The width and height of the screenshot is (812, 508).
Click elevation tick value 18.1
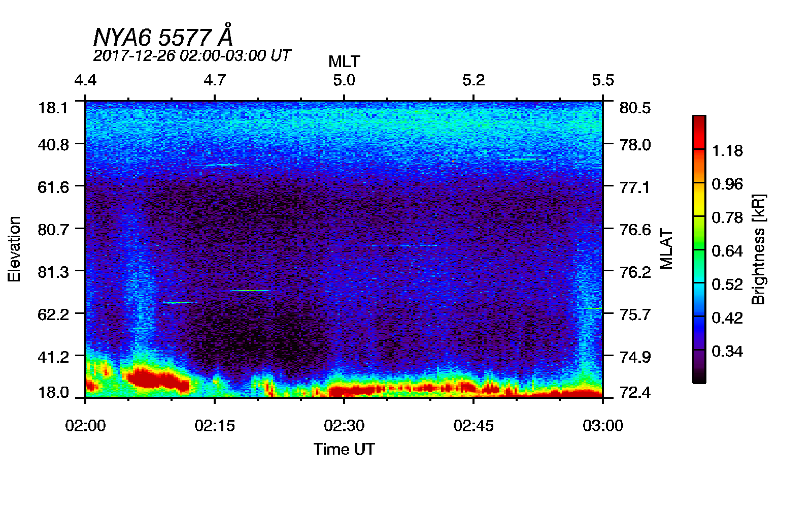pyautogui.click(x=53, y=108)
